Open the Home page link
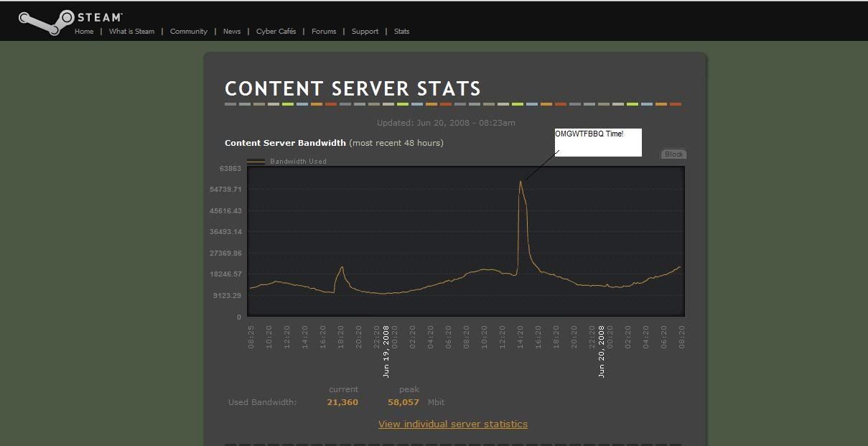This screenshot has width=868, height=446. (84, 32)
